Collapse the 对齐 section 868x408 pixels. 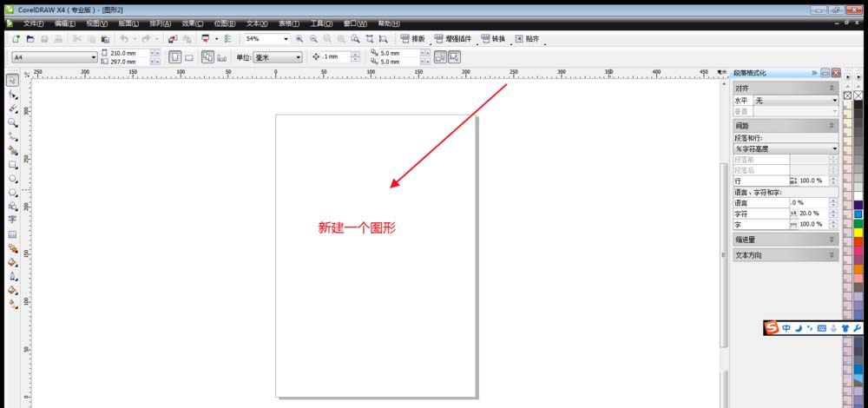click(831, 88)
